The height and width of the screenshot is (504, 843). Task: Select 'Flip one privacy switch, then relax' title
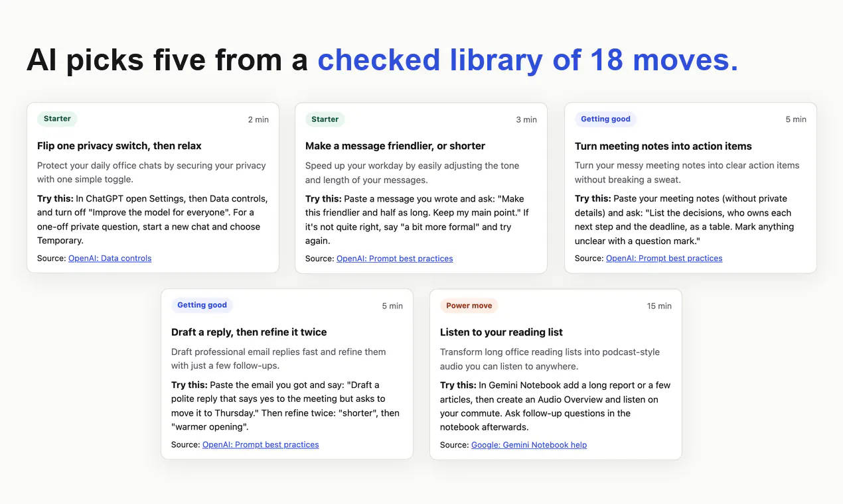(x=119, y=146)
